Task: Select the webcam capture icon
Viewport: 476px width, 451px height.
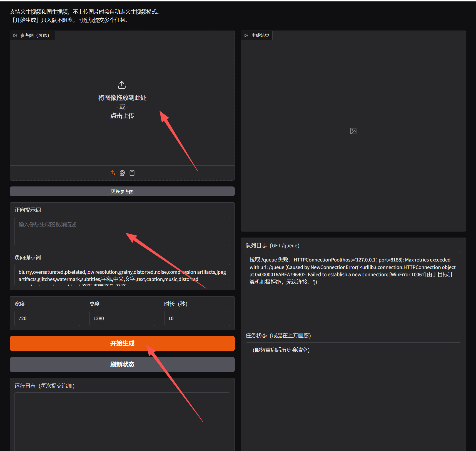Action: point(122,173)
